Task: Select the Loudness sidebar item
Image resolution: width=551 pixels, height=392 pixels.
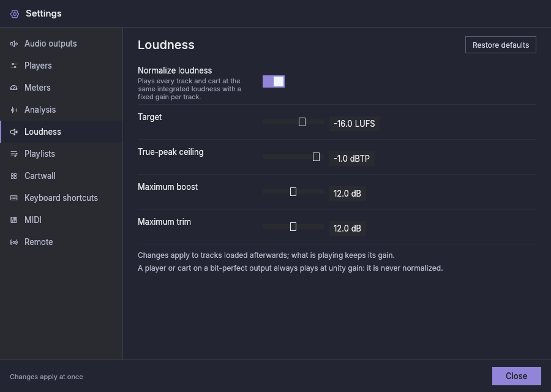Action: [x=61, y=132]
